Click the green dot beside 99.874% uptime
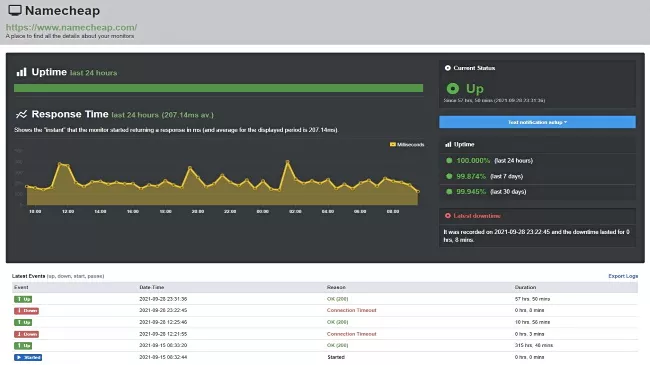650x365 pixels. (449, 176)
